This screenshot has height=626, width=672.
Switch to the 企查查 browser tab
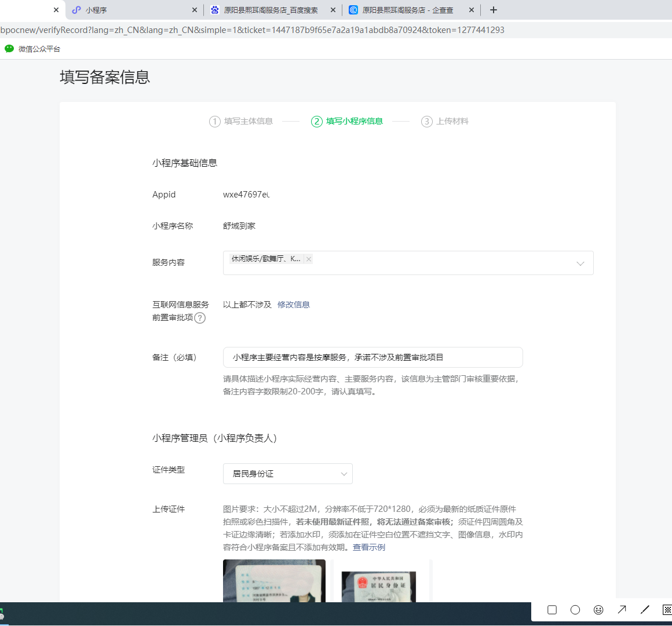[408, 10]
